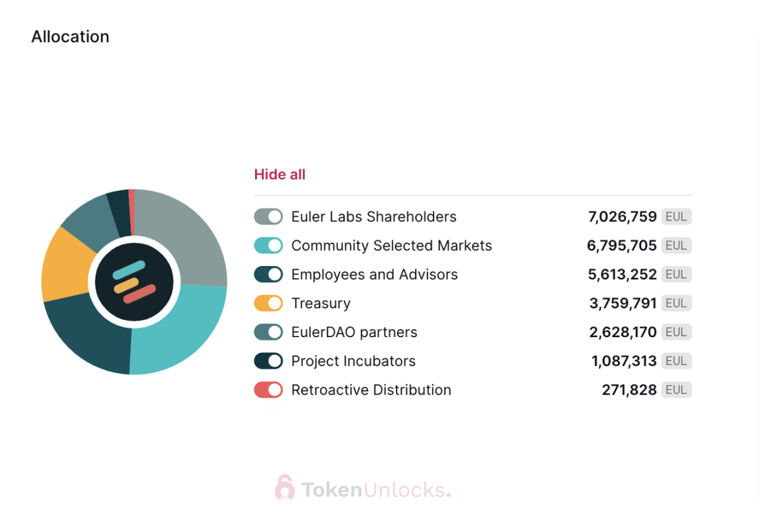The image size is (759, 532).
Task: Click the Retroactive Distribution label
Action: [x=372, y=390]
